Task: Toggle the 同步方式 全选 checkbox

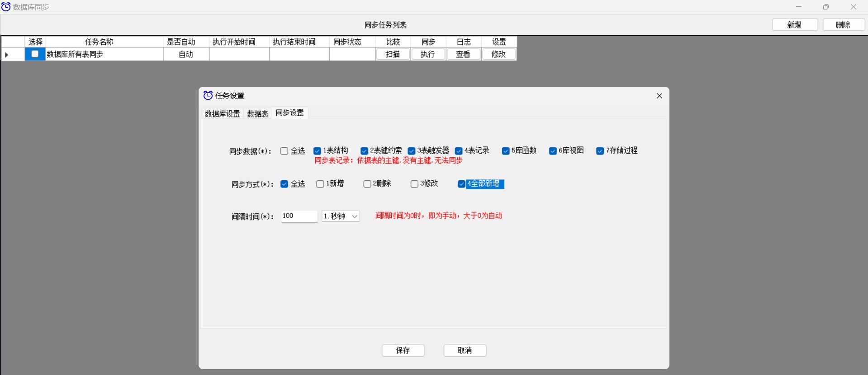Action: pos(284,184)
